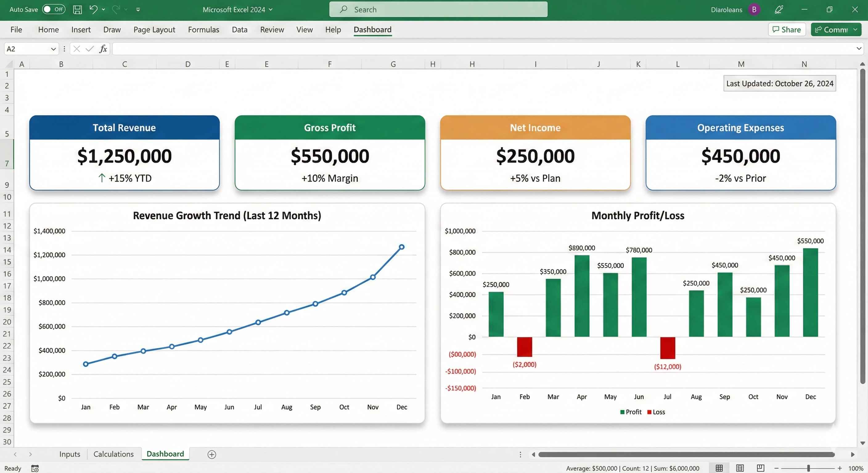Click the fx insert function icon
The width and height of the screenshot is (868, 473).
[x=103, y=49]
